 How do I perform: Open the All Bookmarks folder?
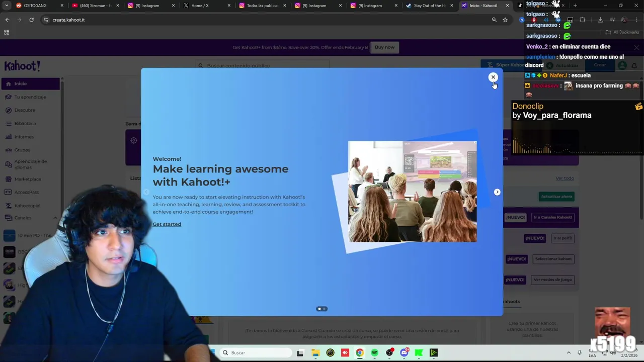pos(622,32)
